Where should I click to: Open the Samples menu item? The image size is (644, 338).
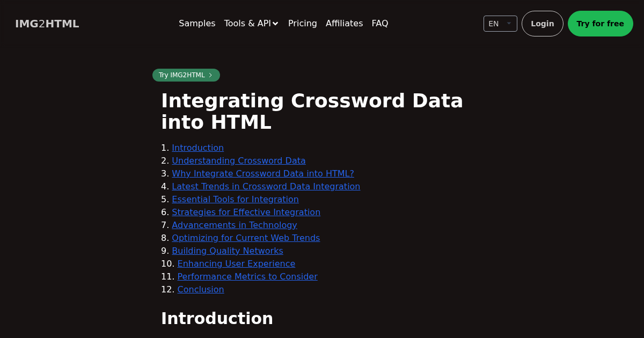tap(197, 24)
